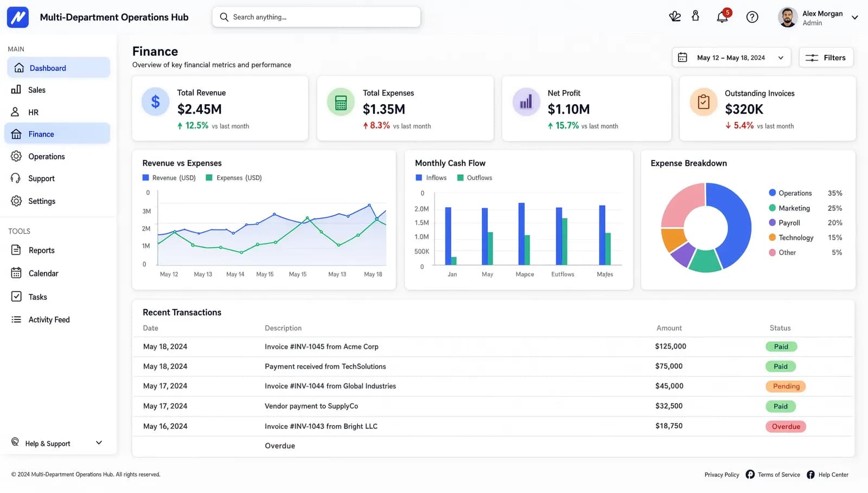This screenshot has height=493, width=868.
Task: Click the Help Center footer icon
Action: [x=810, y=475]
